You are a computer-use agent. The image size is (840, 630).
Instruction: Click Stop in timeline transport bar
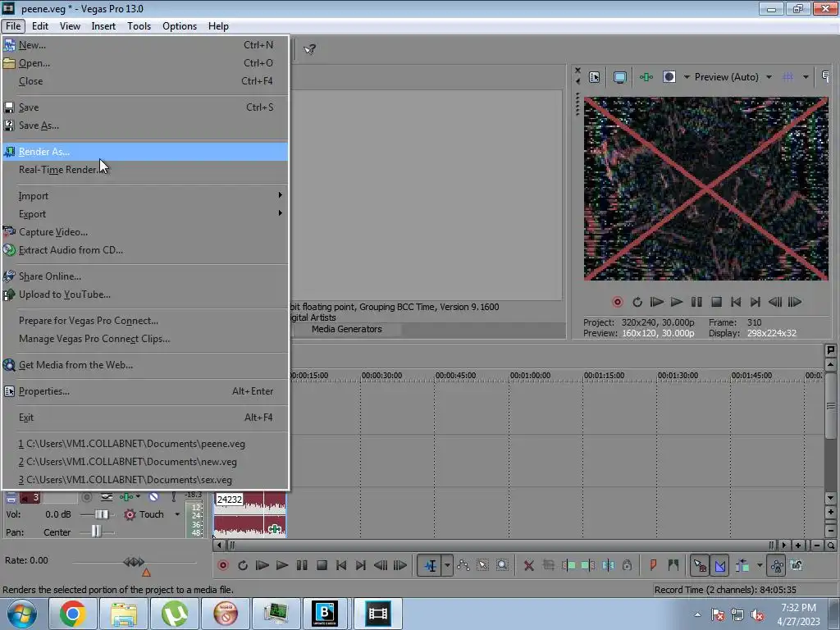tap(322, 565)
